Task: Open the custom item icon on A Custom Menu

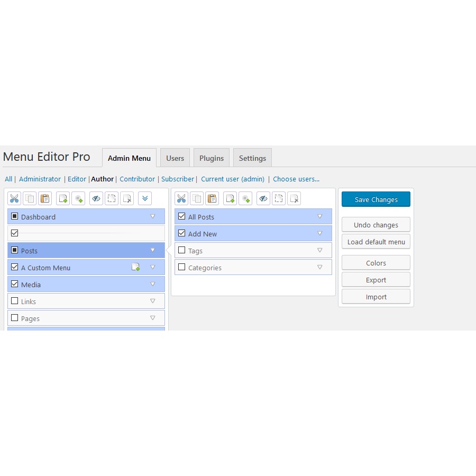Action: (135, 267)
